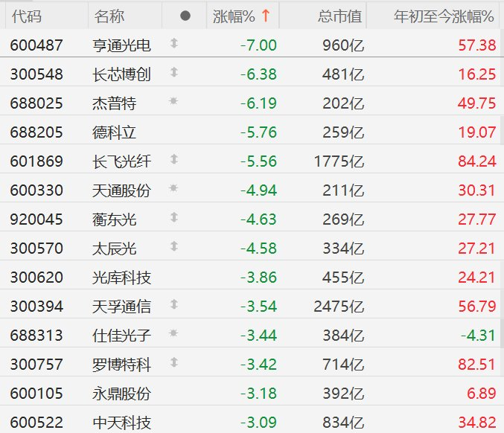This screenshot has width=504, height=433.
Task: Select stock code 300548
Action: [x=36, y=74]
